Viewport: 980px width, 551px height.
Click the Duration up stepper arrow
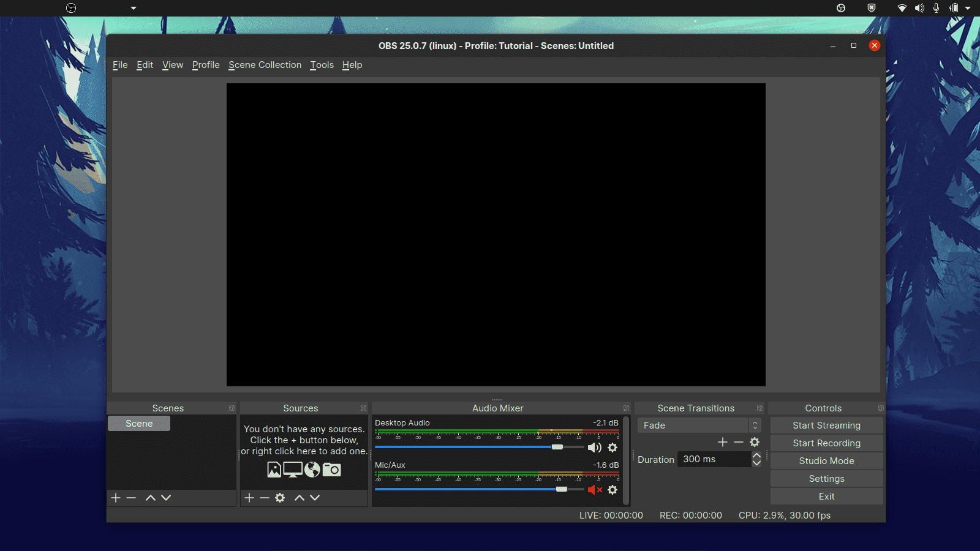(x=757, y=455)
